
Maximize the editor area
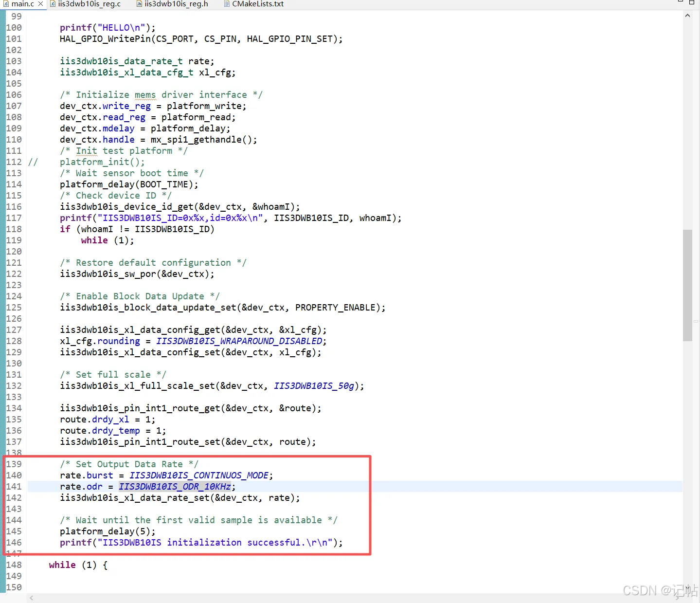[x=692, y=2]
